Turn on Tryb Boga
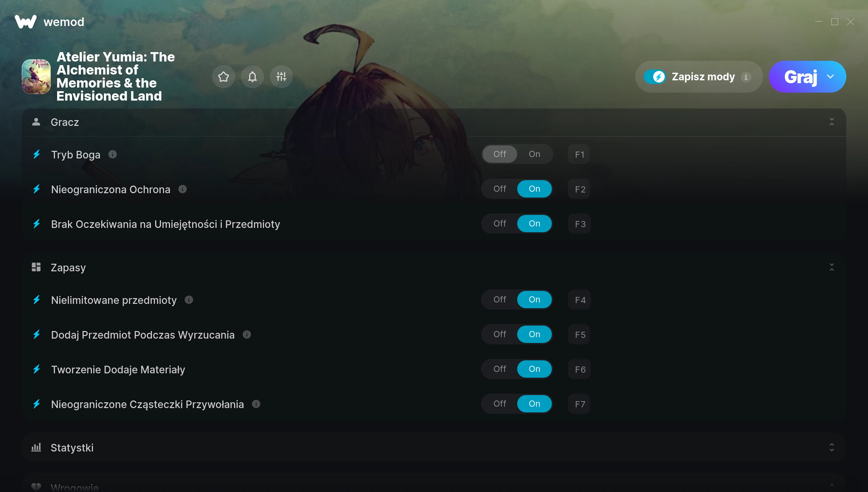The width and height of the screenshot is (868, 492). coord(535,154)
